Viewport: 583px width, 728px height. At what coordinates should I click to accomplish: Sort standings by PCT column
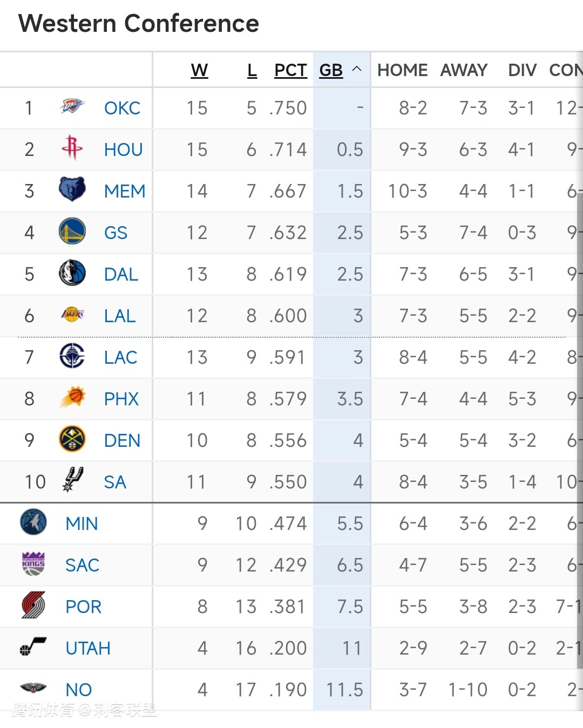(x=290, y=70)
